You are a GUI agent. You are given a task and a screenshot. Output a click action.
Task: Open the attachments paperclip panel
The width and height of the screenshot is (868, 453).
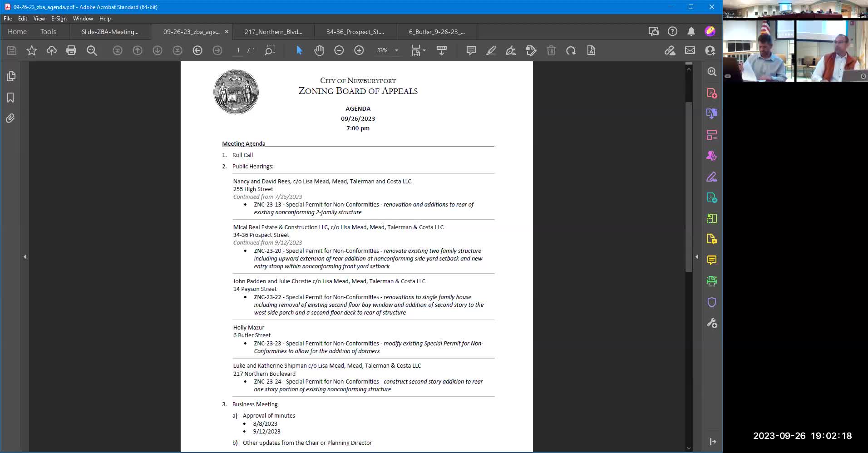coord(11,118)
